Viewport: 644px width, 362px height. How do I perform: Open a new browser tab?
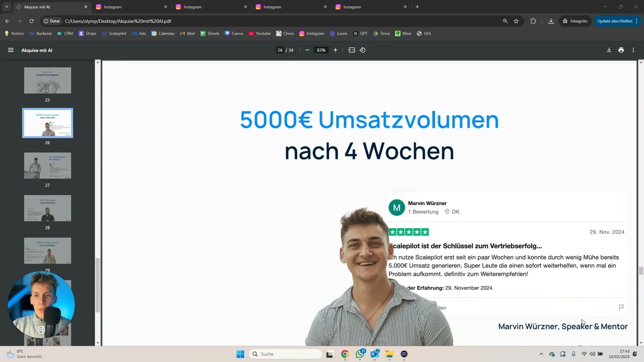417,7
